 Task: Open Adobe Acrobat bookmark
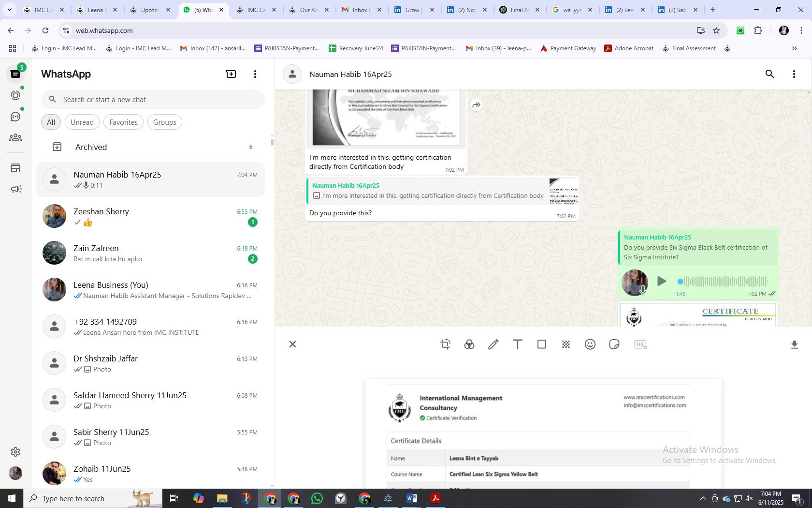point(629,48)
